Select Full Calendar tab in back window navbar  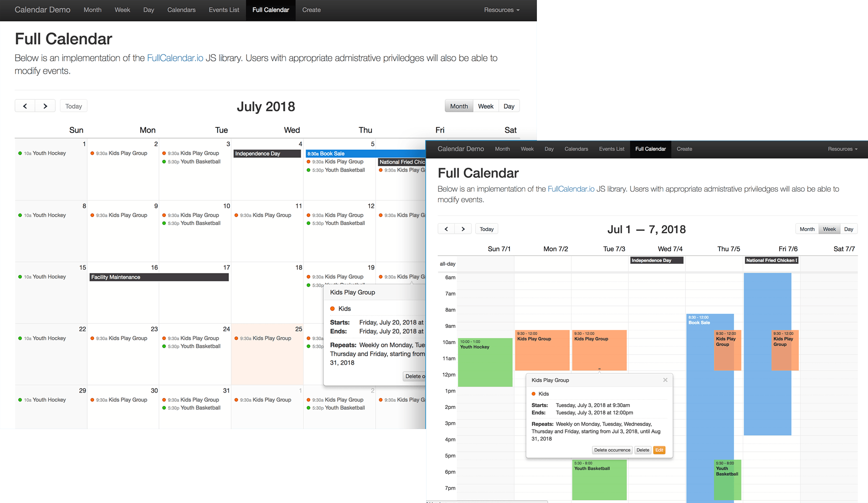pyautogui.click(x=271, y=10)
